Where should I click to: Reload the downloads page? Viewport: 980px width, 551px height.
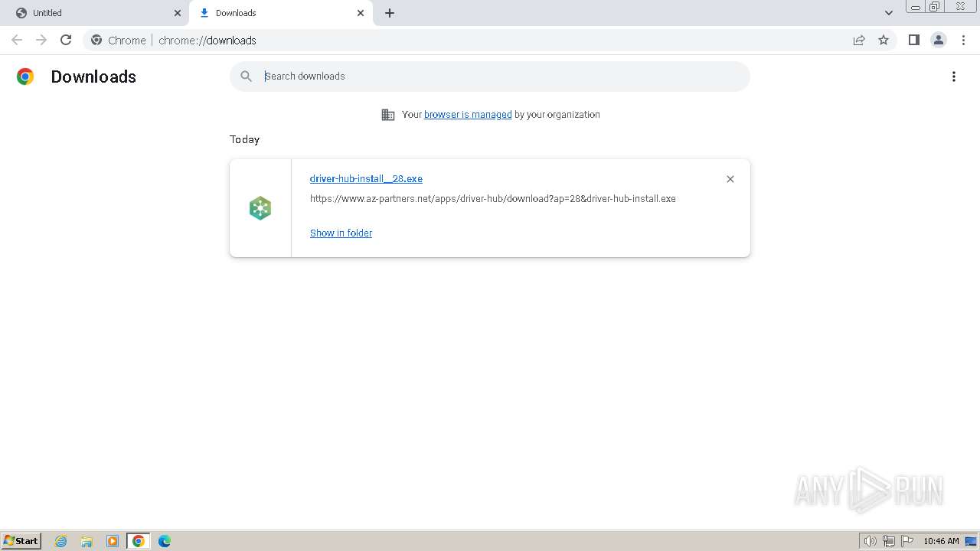pos(66,40)
